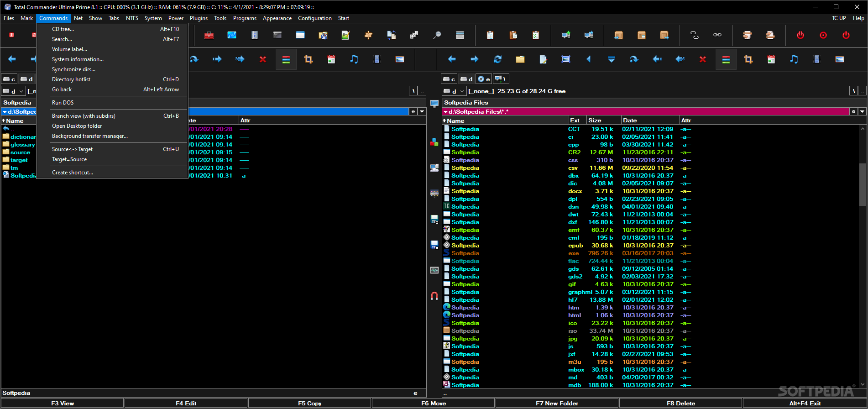Select drive c in left panel
The height and width of the screenshot is (409, 868).
pos(9,79)
